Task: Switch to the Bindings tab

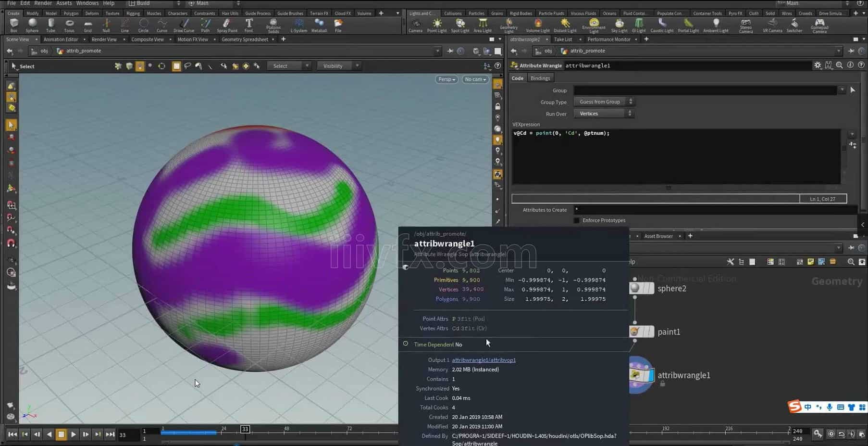Action: click(540, 78)
